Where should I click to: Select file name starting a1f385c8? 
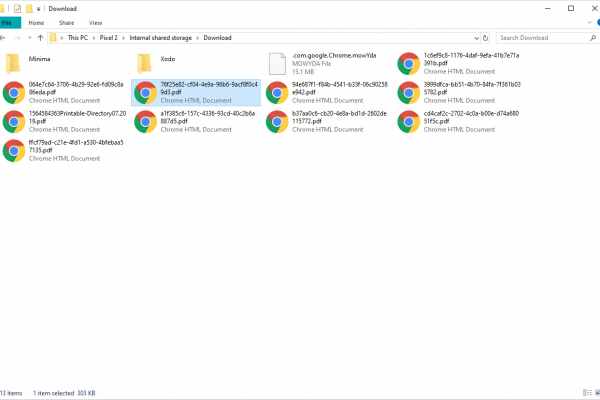pyautogui.click(x=208, y=117)
